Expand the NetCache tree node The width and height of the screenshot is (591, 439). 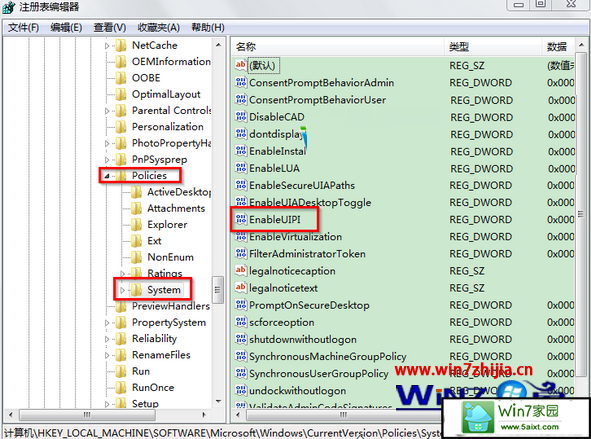click(107, 46)
